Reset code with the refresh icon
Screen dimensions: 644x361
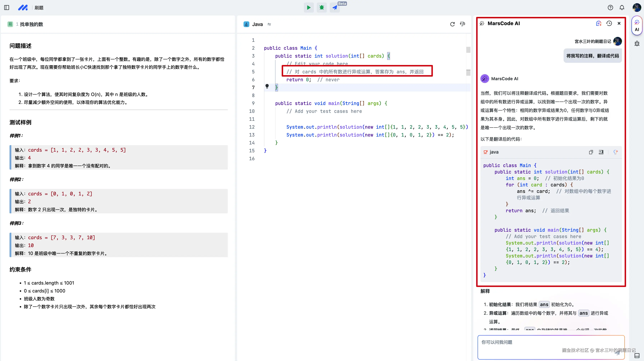[x=452, y=24]
